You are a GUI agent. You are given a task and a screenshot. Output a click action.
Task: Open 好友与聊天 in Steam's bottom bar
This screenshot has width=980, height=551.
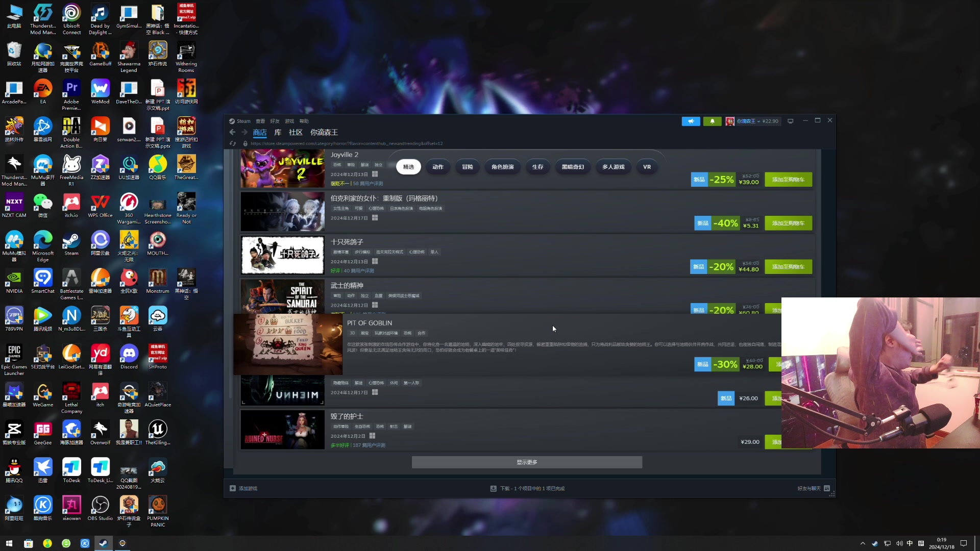click(814, 488)
